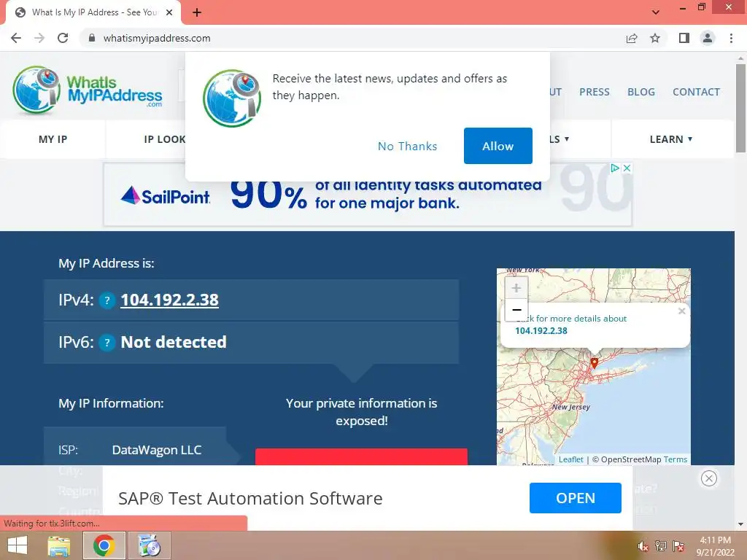This screenshot has width=747, height=560.
Task: Click the SailPoint banner advertisement
Action: (x=368, y=194)
